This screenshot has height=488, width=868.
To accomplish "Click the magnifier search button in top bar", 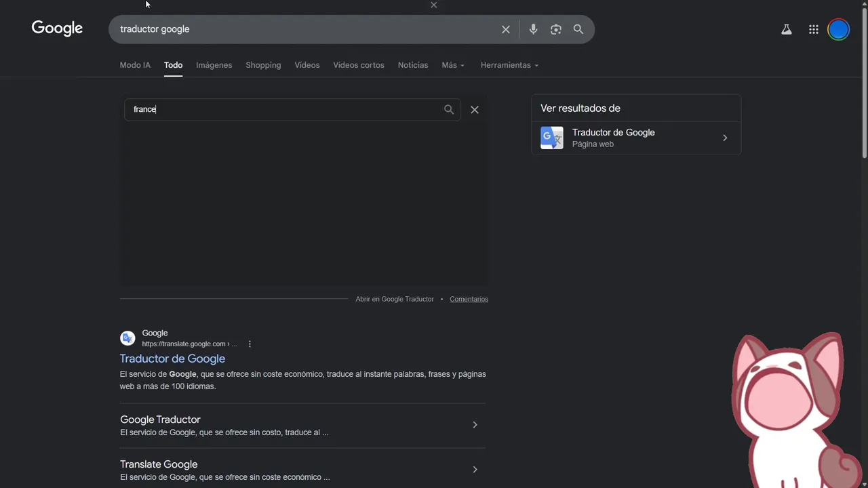I will point(578,29).
